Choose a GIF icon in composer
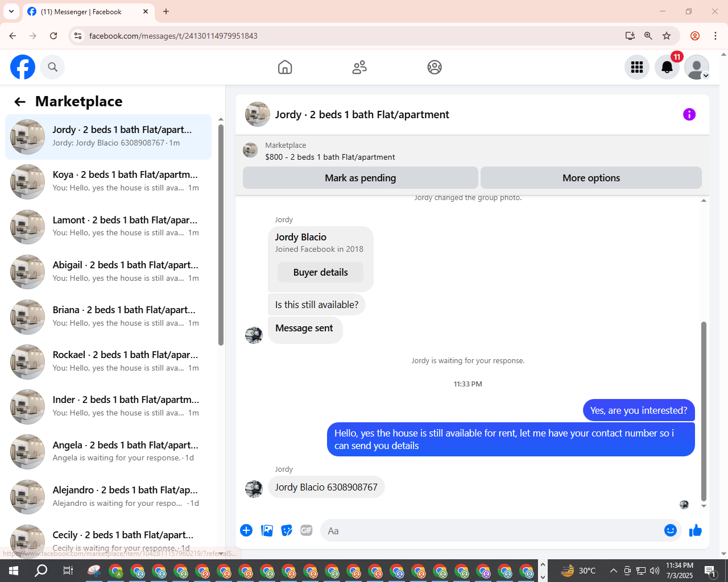Screen dimensions: 728x582 [307, 530]
